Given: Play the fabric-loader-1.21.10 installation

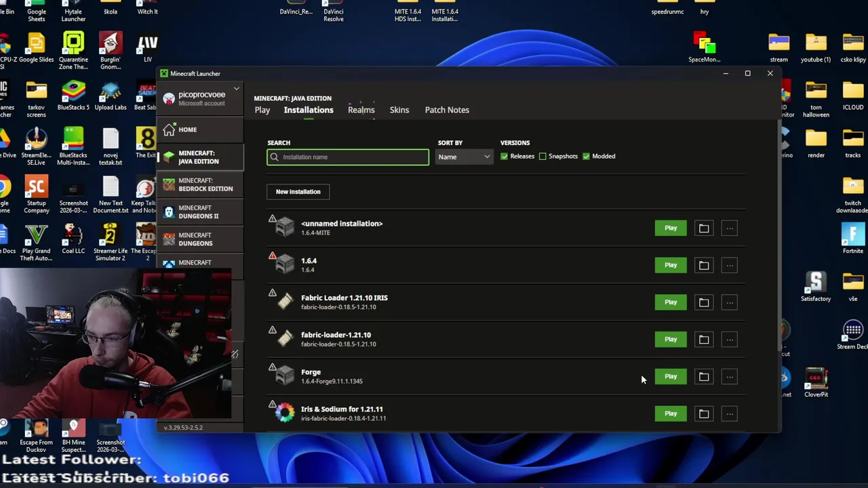Looking at the screenshot, I should 671,340.
